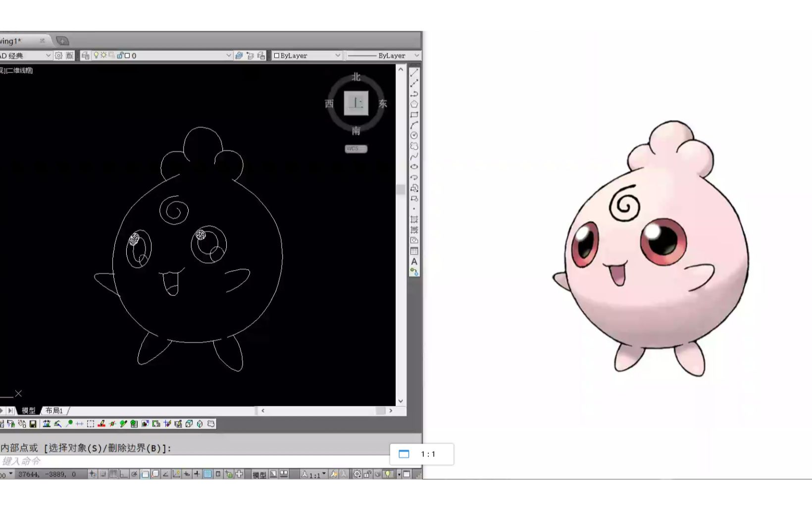The height and width of the screenshot is (508, 812).
Task: Click the vertical scrollbar down arrow
Action: [401, 401]
